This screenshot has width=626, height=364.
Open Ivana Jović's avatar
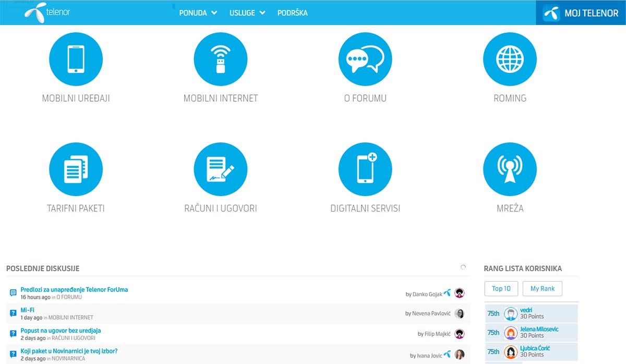pos(459,355)
